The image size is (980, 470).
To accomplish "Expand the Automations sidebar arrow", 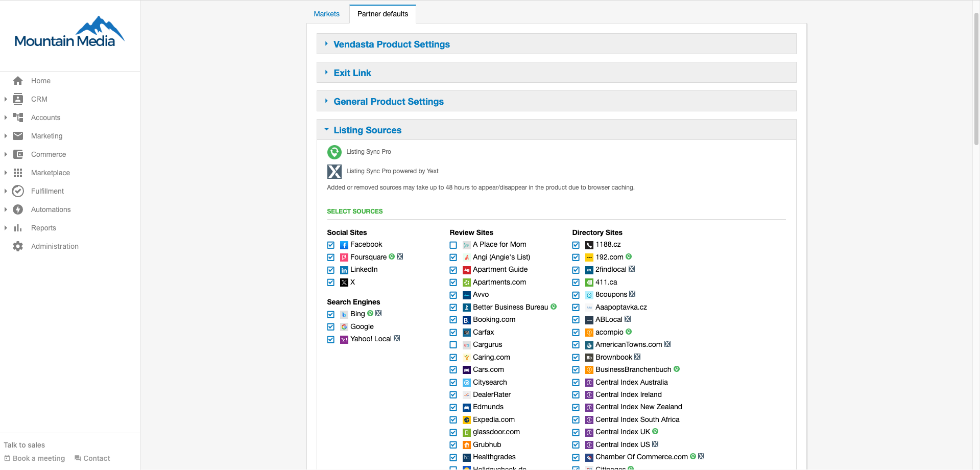I will pyautogui.click(x=6, y=209).
